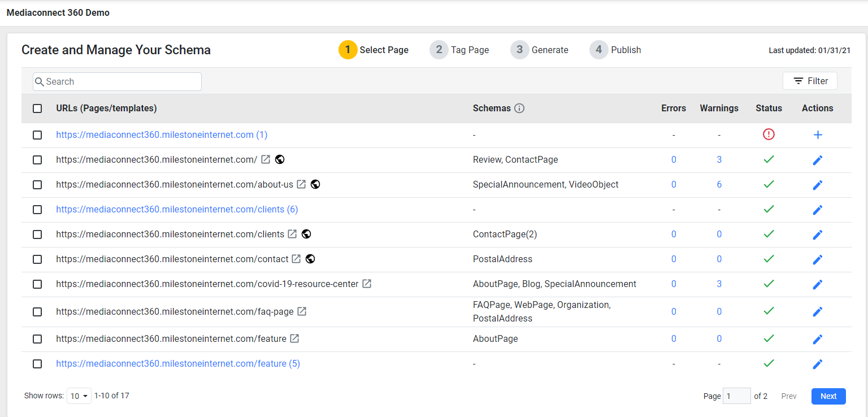Screen dimensions: 868x417
Task: Click the Errors column header
Action: point(674,108)
